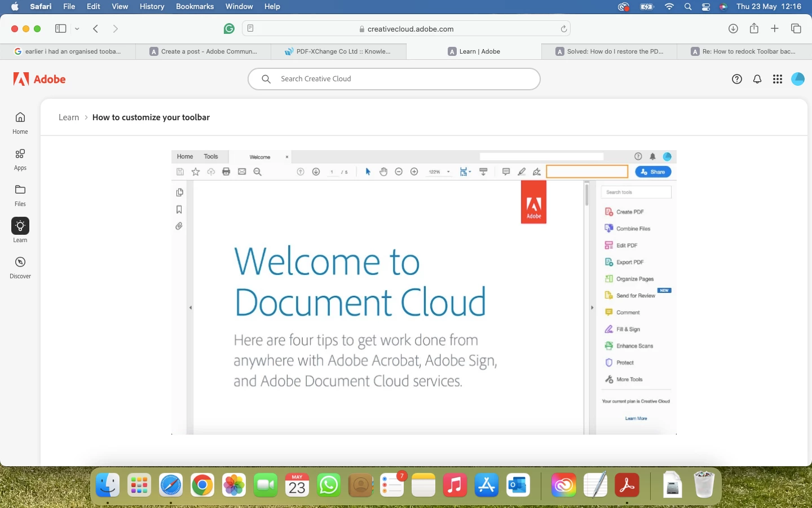Switch to 'earlier i had an organised tooba...' tab
This screenshot has height=508, width=812.
68,51
